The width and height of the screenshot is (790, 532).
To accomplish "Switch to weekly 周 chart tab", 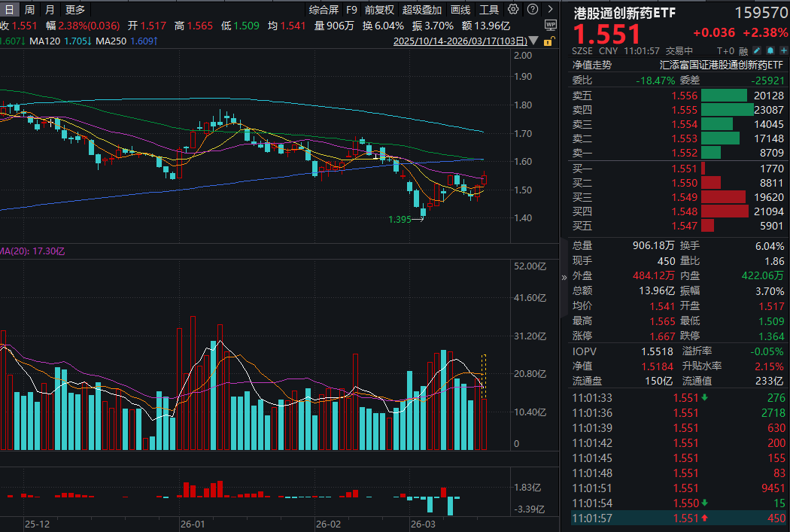I will (x=29, y=10).
